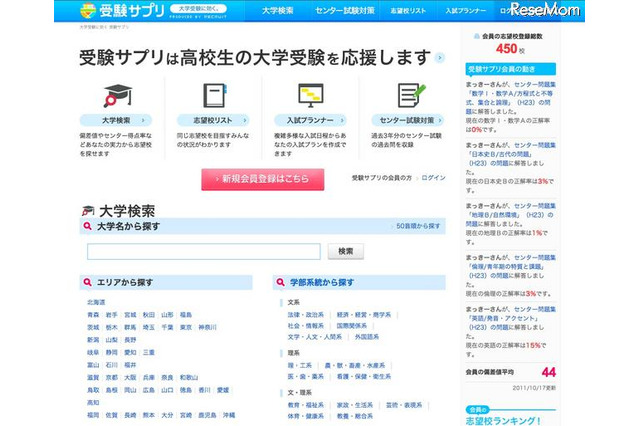640x426 pixels.
Task: Click the 450 registered schools count
Action: click(507, 49)
